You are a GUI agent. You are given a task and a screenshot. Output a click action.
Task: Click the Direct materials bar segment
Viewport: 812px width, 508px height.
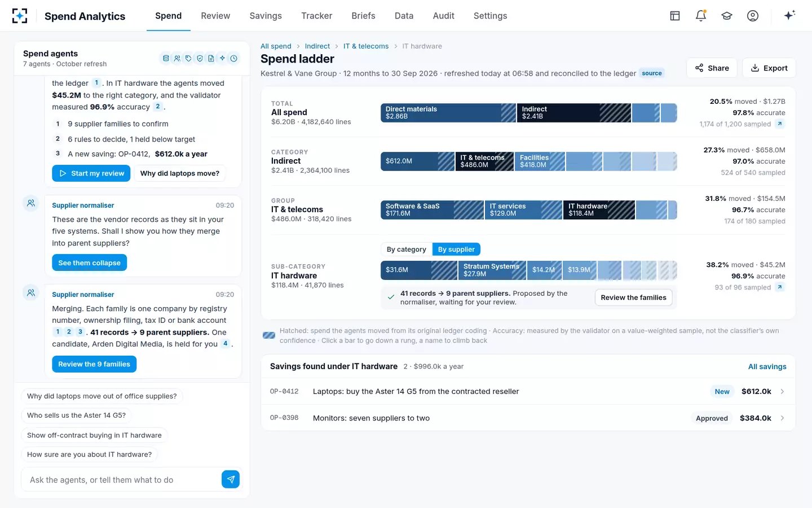pyautogui.click(x=448, y=113)
